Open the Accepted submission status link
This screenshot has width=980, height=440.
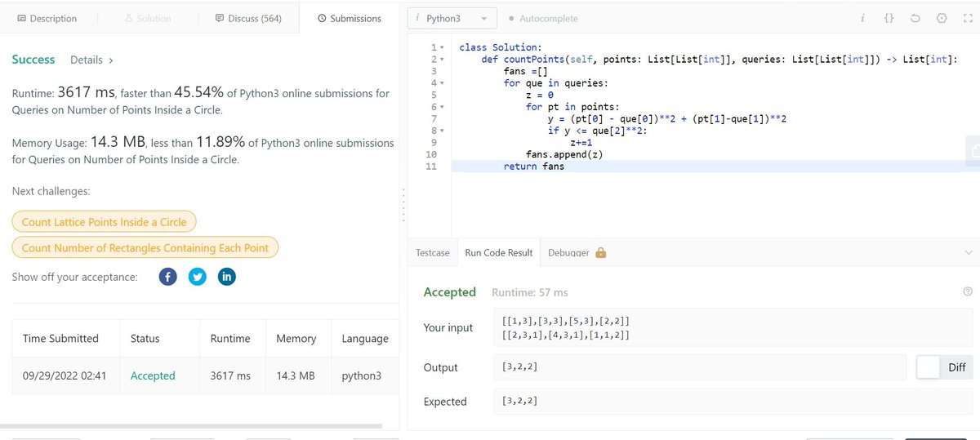pyautogui.click(x=153, y=376)
